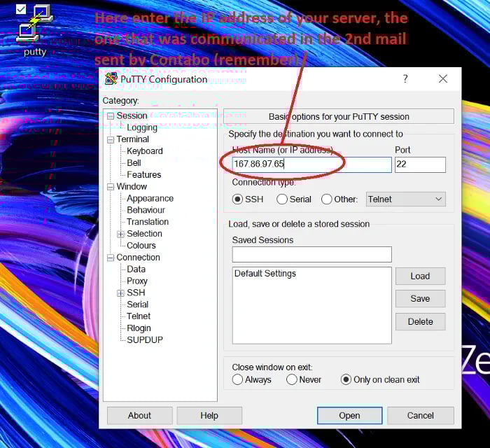The image size is (490, 448).
Task: Click the Host Name input field
Action: click(311, 164)
